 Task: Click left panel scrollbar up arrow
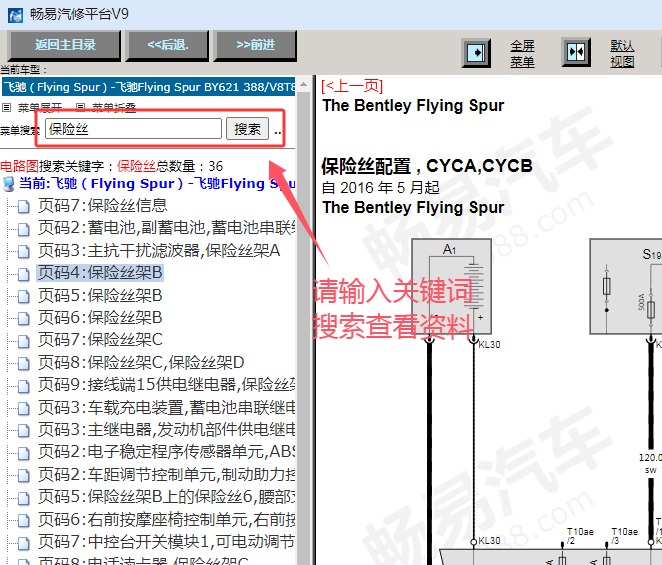(x=303, y=84)
